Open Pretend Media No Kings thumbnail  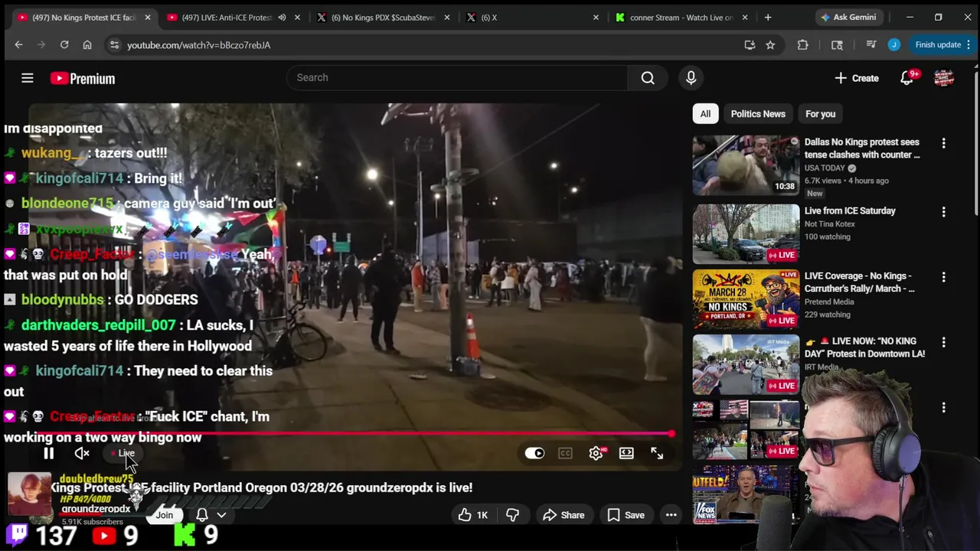(x=746, y=299)
